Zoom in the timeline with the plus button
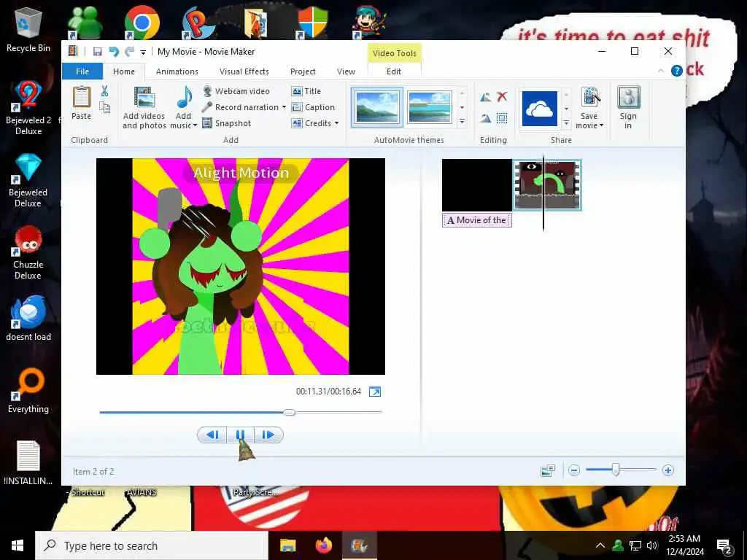Viewport: 747px width, 560px height. [668, 471]
